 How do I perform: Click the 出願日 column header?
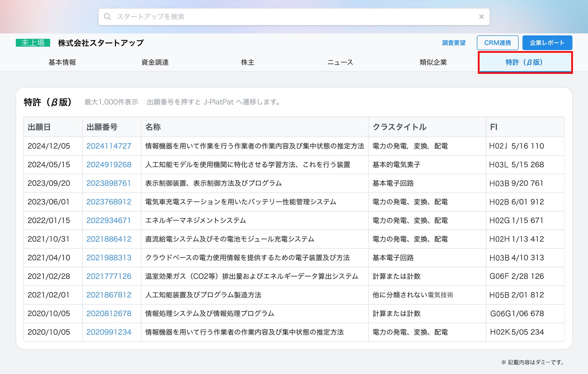pos(39,127)
